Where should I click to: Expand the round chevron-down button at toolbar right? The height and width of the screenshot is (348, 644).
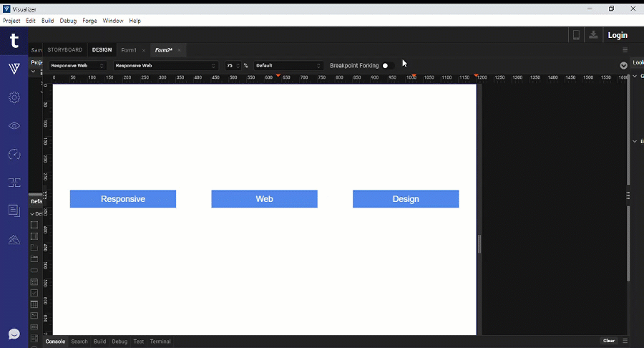pyautogui.click(x=623, y=65)
